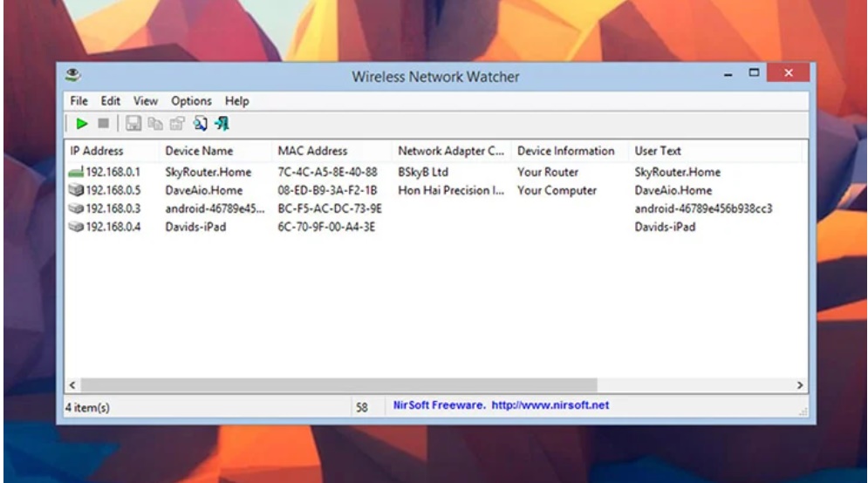The height and width of the screenshot is (483, 868).
Task: Click the horizontal scrollbar left arrow
Action: (x=73, y=384)
